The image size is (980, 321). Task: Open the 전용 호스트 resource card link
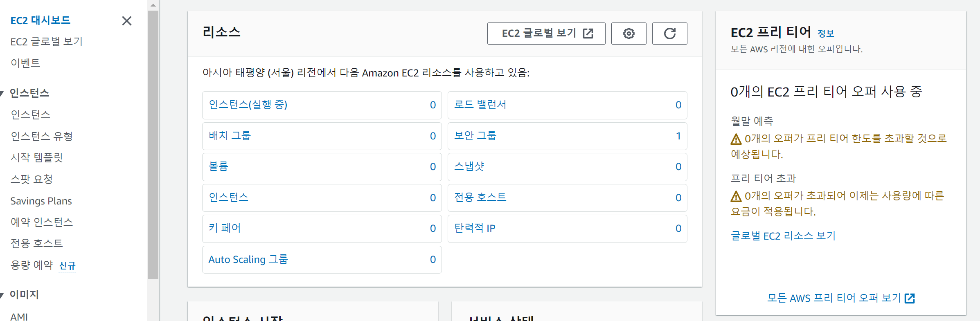(x=480, y=198)
